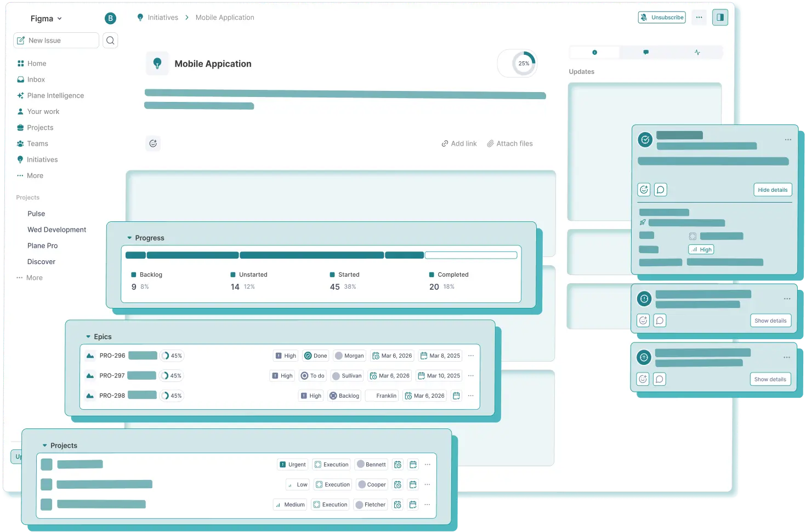Viewport: 806px width, 532px height.
Task: Switch to the activity tab icon
Action: click(697, 53)
